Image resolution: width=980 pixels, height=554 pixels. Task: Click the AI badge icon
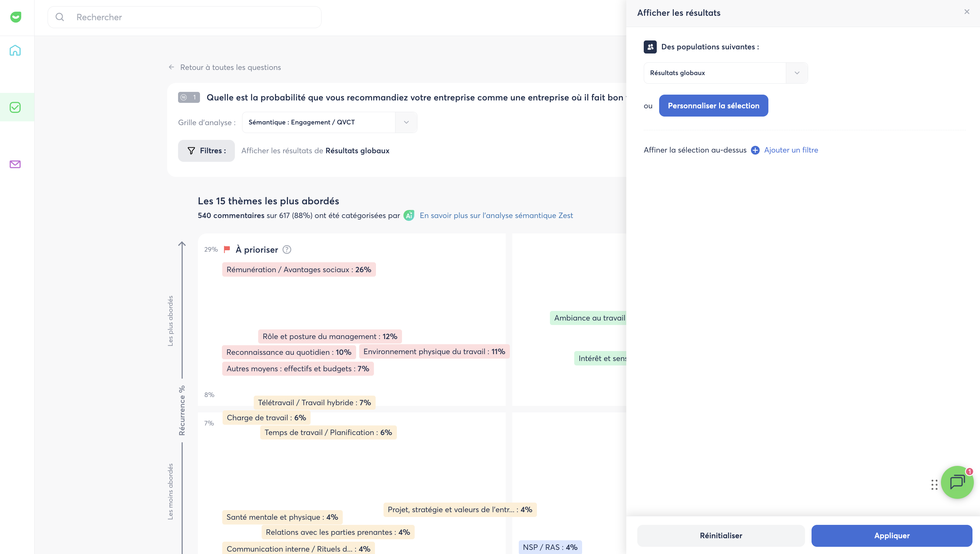pyautogui.click(x=409, y=216)
